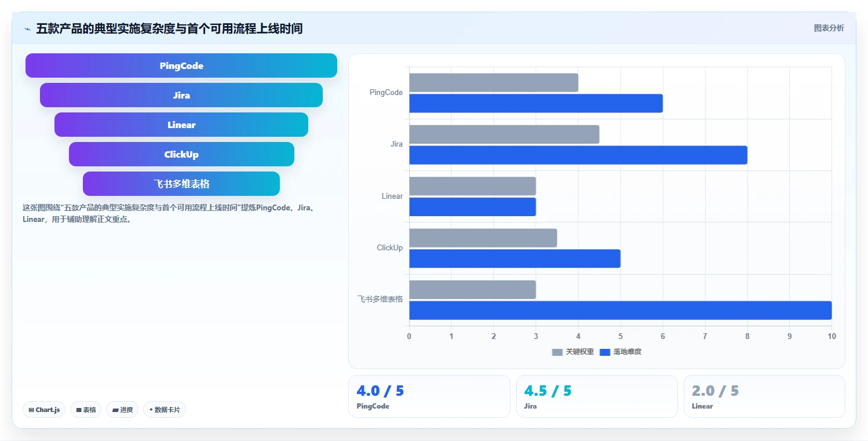This screenshot has height=441, width=868.
Task: Click the x-axis tick label 0
Action: [409, 336]
